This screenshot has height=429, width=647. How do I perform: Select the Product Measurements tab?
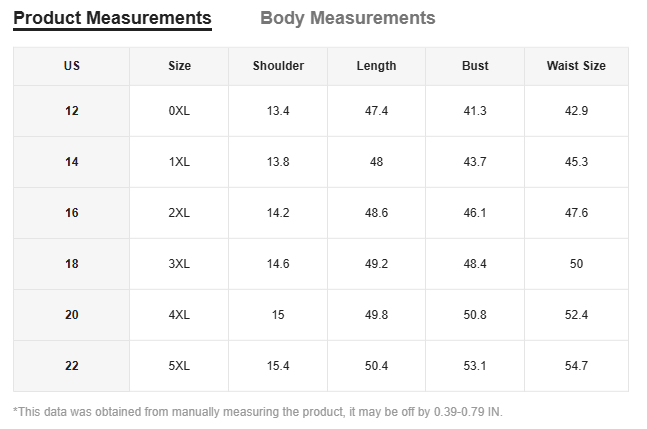112,18
